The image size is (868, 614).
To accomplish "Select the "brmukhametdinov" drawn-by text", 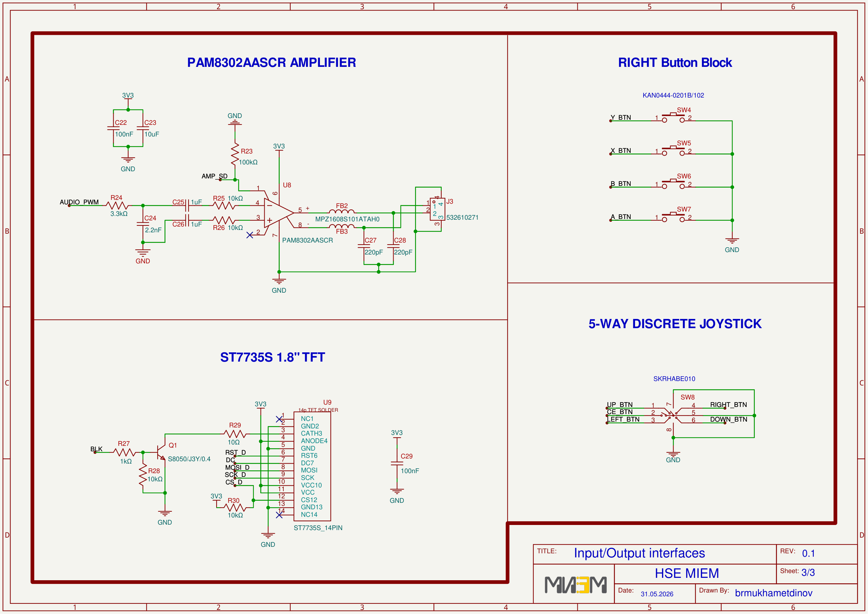I will pos(774,593).
